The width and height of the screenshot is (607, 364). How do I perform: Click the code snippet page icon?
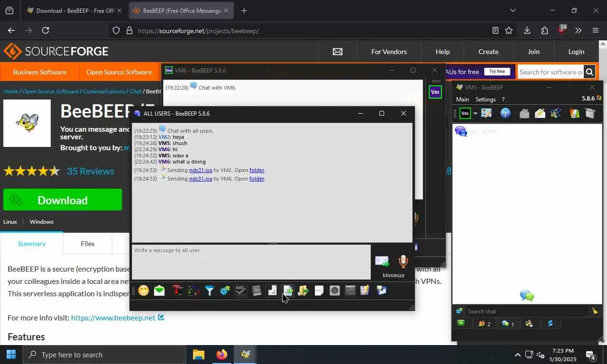tap(319, 291)
